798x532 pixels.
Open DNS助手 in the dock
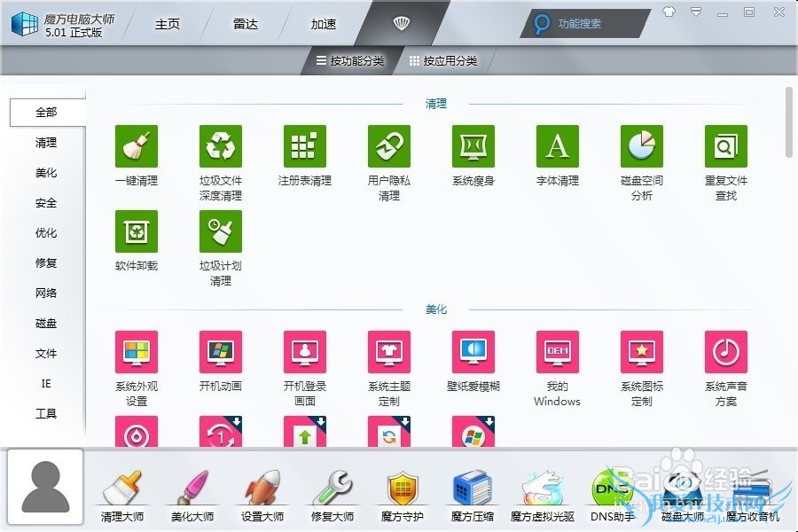(x=612, y=496)
